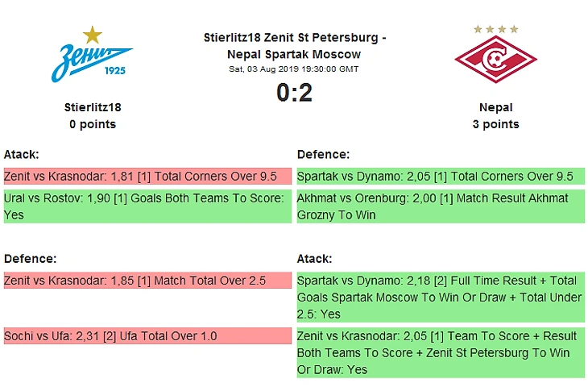This screenshot has height=387, width=588.
Task: Click the Zenit 1925 club logo
Action: (93, 56)
